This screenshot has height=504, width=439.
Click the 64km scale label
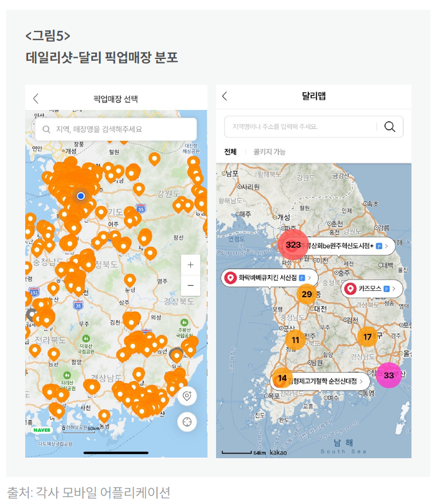tap(260, 453)
